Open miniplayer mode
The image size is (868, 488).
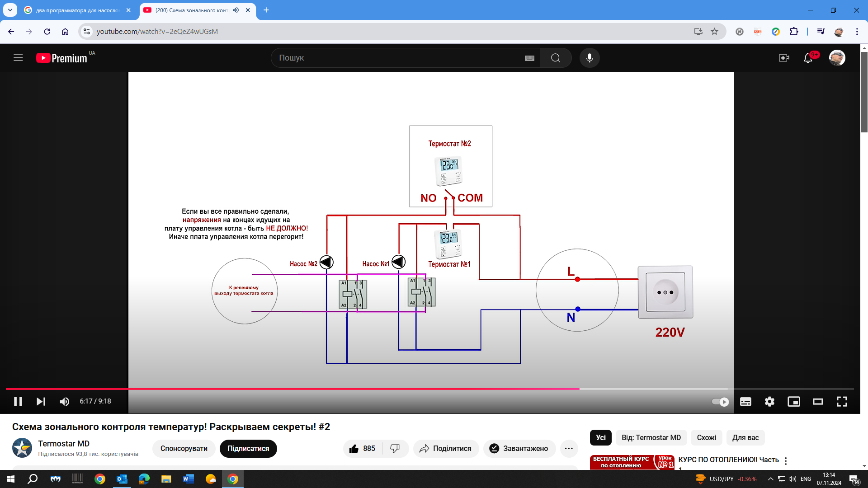point(794,401)
